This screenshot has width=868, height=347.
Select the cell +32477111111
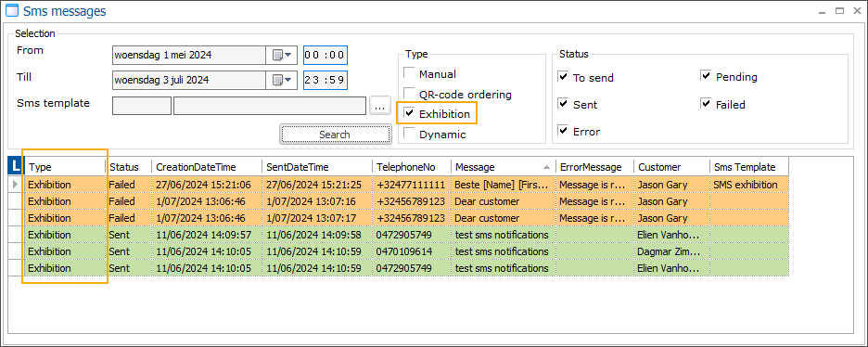click(x=412, y=185)
